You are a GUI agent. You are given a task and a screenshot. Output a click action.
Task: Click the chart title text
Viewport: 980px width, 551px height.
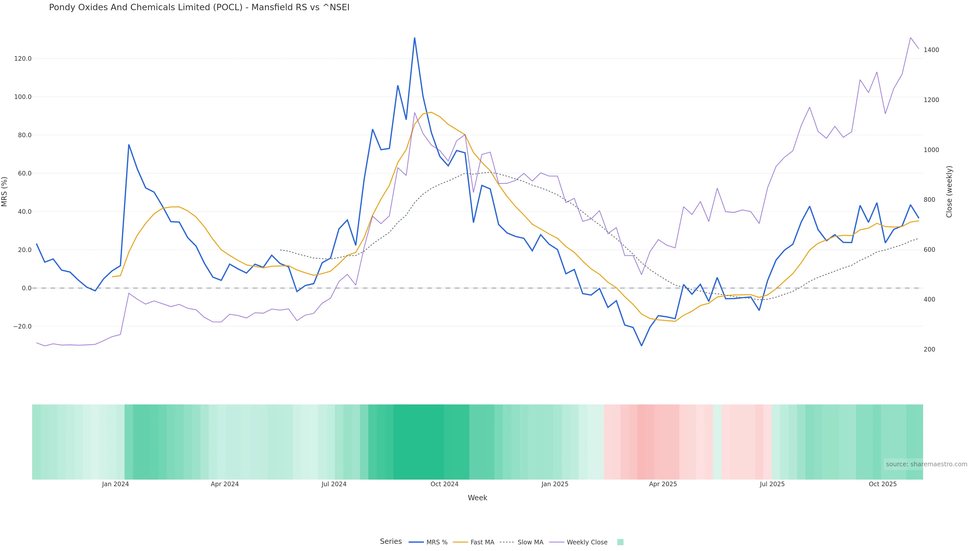point(199,7)
